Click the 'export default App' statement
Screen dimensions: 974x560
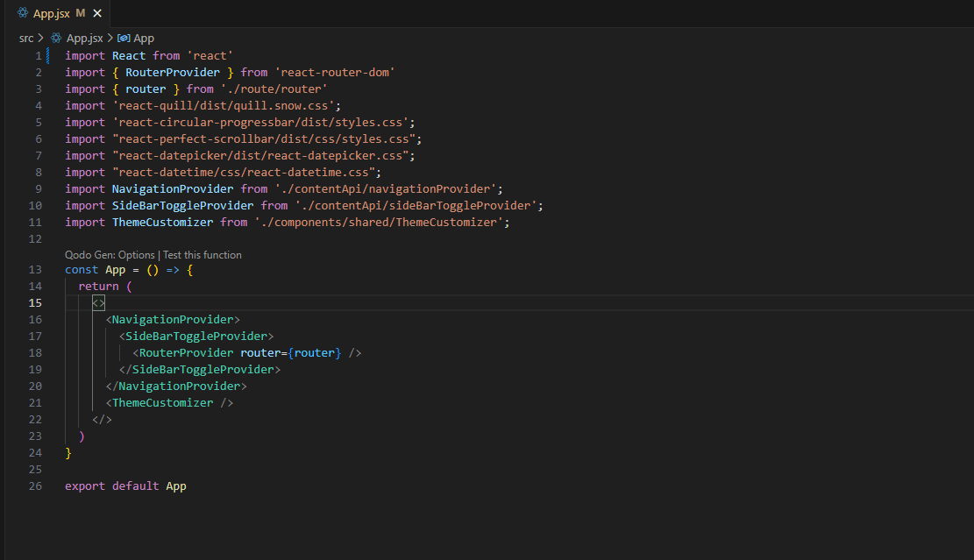(125, 486)
